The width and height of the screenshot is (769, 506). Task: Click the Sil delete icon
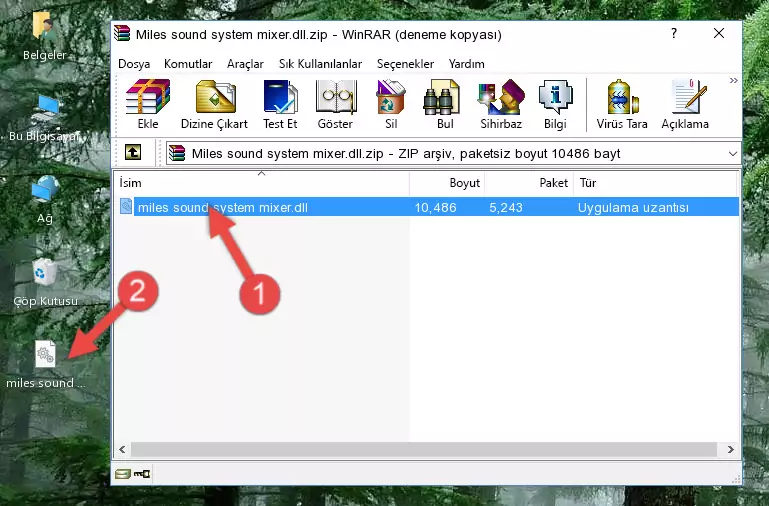point(391,104)
